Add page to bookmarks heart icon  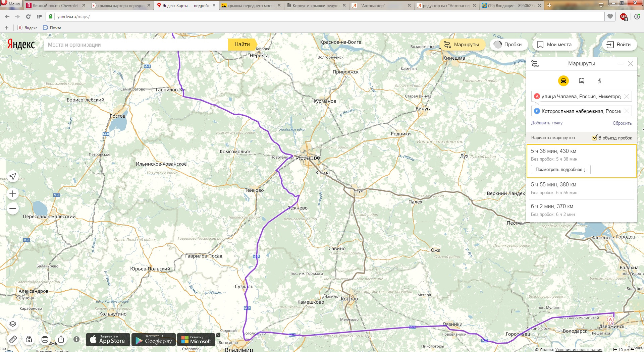tap(610, 16)
